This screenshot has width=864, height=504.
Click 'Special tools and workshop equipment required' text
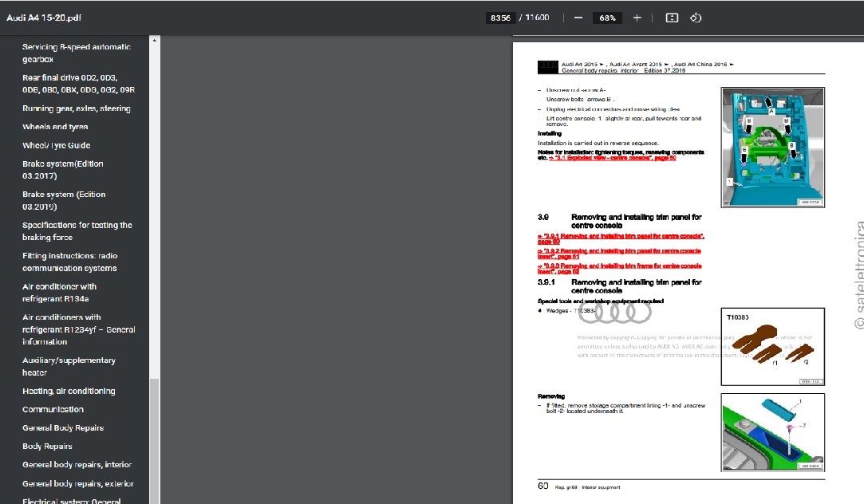pos(601,301)
